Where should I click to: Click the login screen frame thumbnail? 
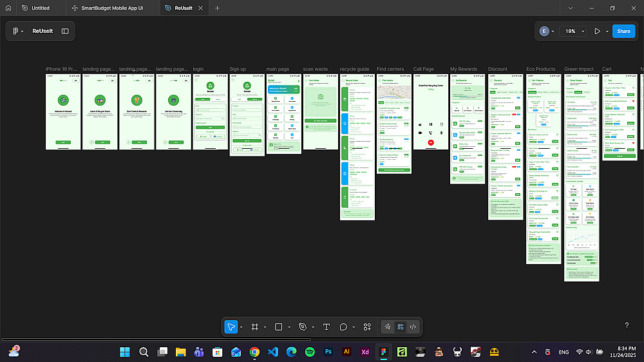pos(211,112)
